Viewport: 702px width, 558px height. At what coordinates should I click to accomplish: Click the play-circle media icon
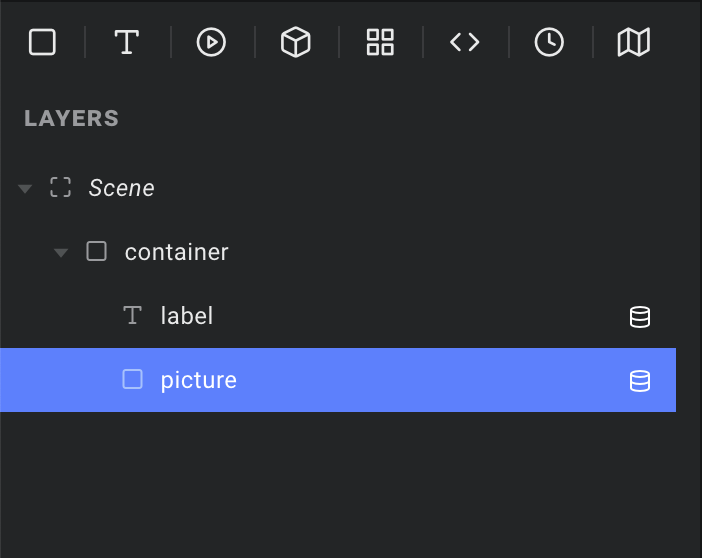pyautogui.click(x=211, y=42)
